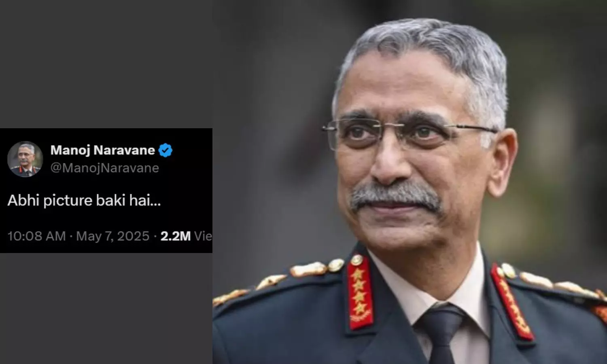The image size is (607, 364).
Task: Click the blue verified checkmark badge
Action: click(165, 150)
